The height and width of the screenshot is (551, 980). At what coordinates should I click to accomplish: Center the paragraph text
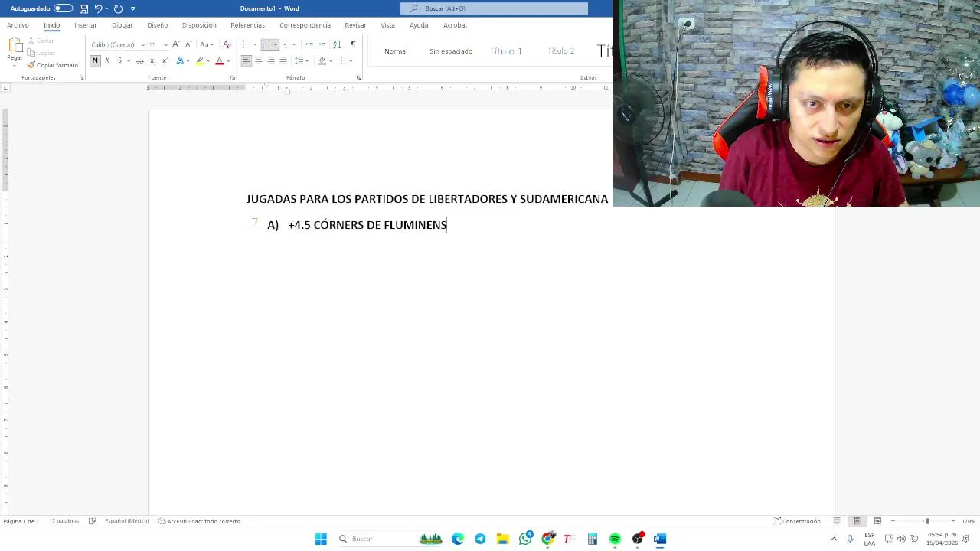tap(259, 60)
